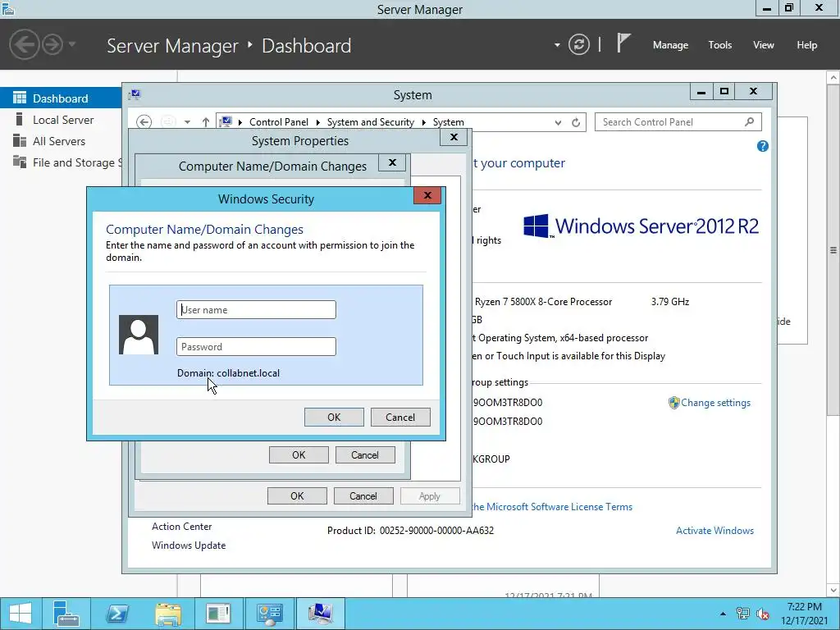The width and height of the screenshot is (840, 630).
Task: Open the Control Panel taskbar icon
Action: point(269,614)
